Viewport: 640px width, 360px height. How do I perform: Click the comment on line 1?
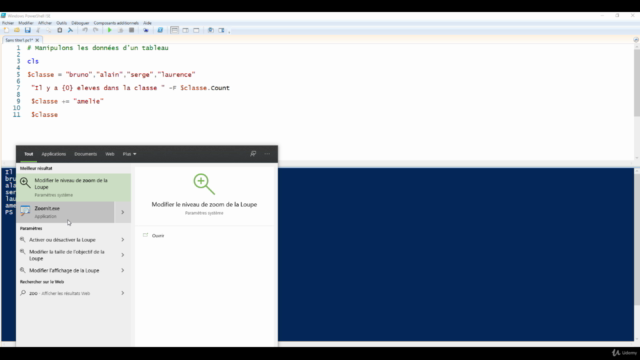click(x=98, y=48)
